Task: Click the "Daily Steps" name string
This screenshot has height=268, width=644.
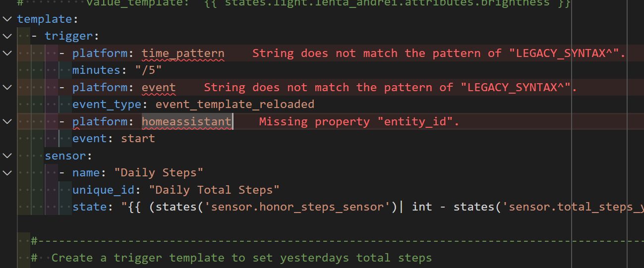Action: (159, 173)
